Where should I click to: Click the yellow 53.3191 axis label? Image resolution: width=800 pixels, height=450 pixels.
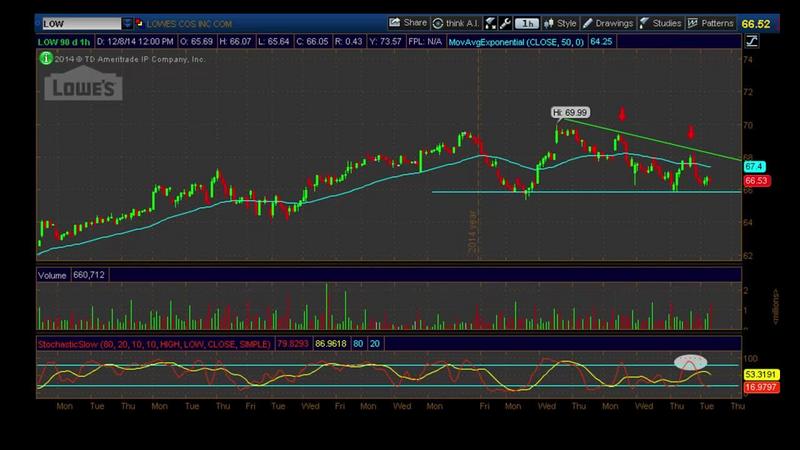[761, 374]
